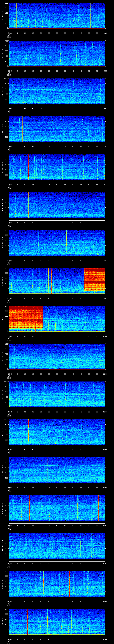Click 'Frequency (Hz)' label of 15:17:00 panel

pyautogui.click(x=3, y=622)
